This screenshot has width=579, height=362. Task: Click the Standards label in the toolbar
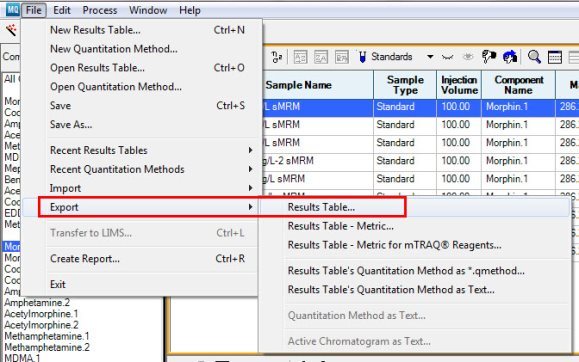pyautogui.click(x=391, y=57)
